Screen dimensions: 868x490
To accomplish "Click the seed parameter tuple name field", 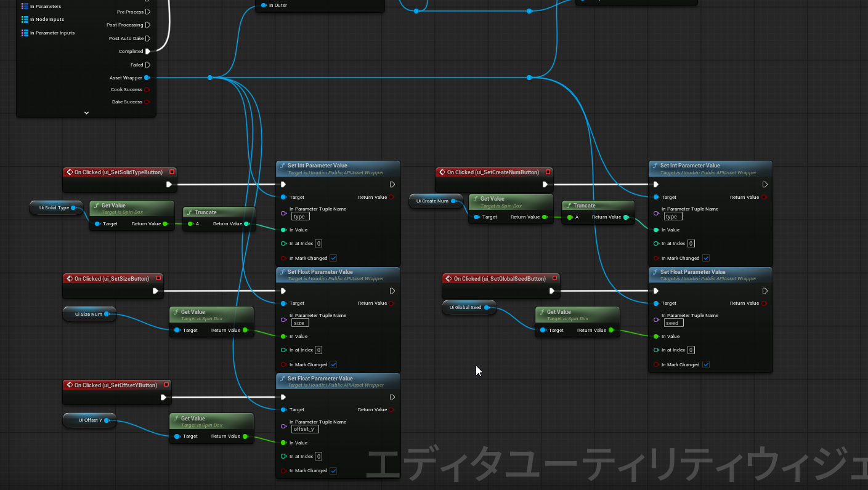I will tap(672, 323).
